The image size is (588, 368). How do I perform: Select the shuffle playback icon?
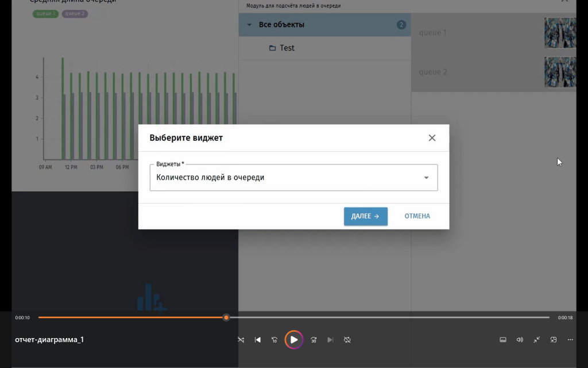click(x=241, y=339)
